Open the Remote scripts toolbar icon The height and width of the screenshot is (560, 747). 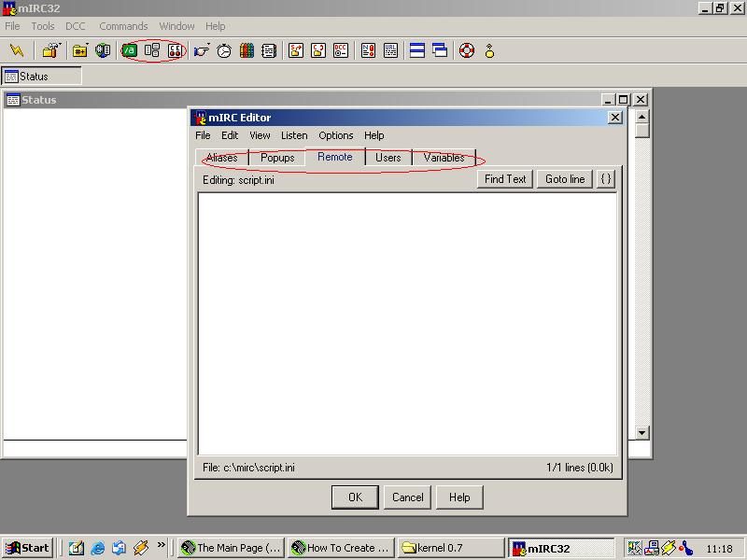(175, 50)
